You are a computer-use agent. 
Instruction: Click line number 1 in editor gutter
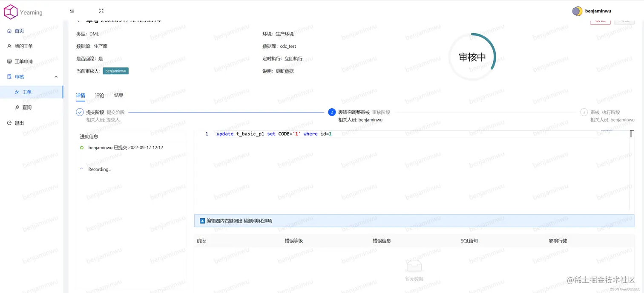coord(207,134)
